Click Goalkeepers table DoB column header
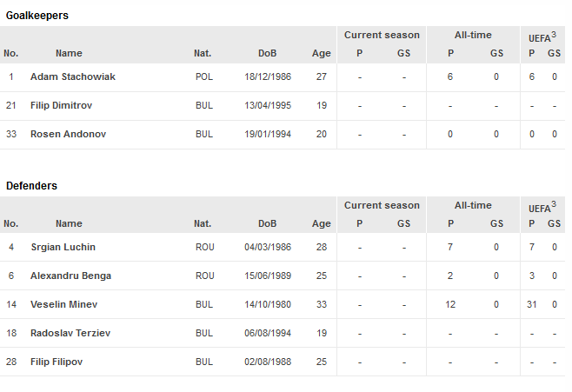Viewport: 572px width, 392px height. 268,54
